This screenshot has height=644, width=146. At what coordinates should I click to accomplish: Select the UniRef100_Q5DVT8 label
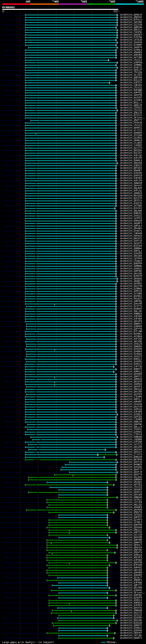coord(131,512)
